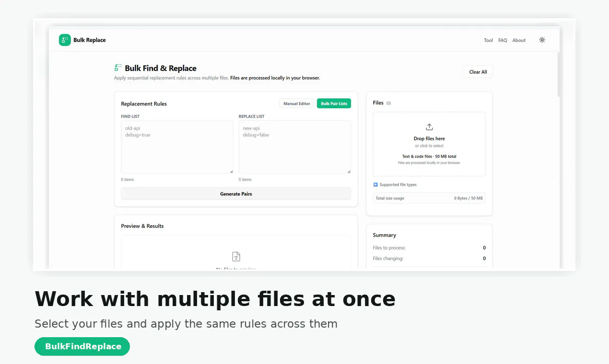Click the BulkFindReplace green pill

[82, 346]
